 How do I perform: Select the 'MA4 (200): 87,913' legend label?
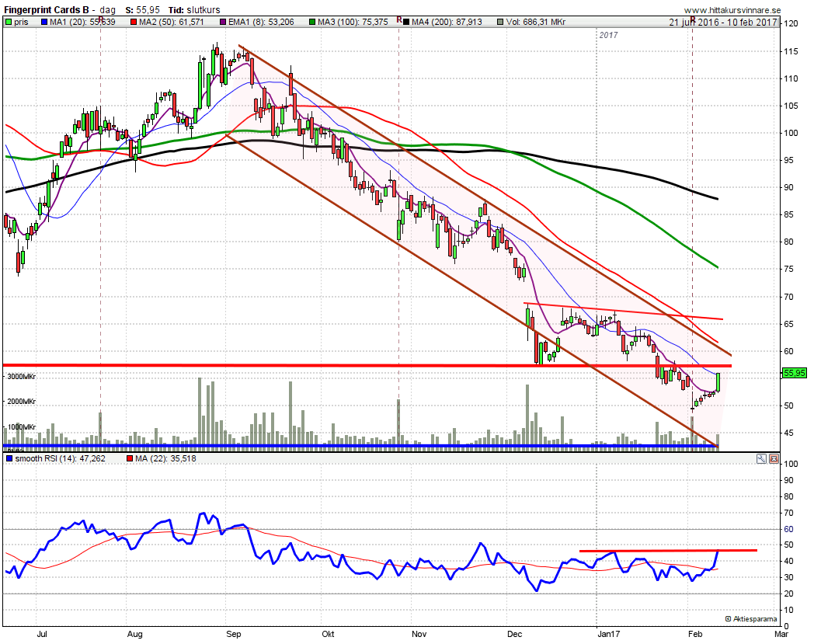click(447, 22)
